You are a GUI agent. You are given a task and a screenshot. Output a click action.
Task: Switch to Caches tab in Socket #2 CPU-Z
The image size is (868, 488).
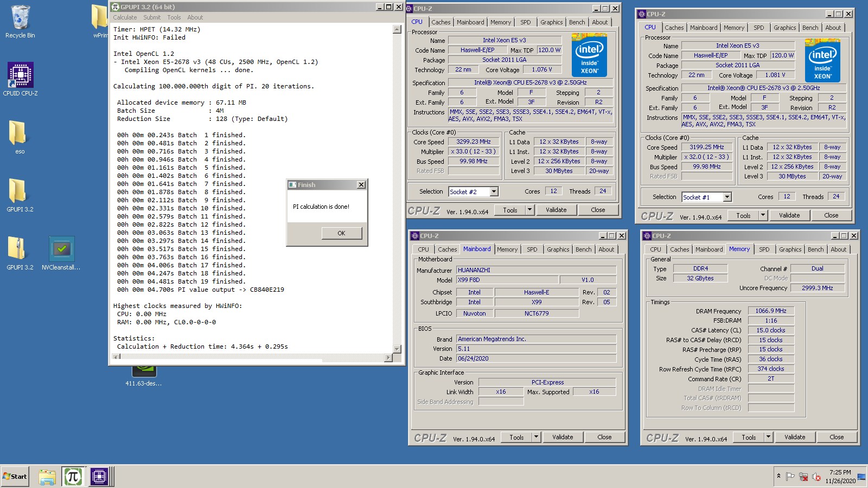441,22
